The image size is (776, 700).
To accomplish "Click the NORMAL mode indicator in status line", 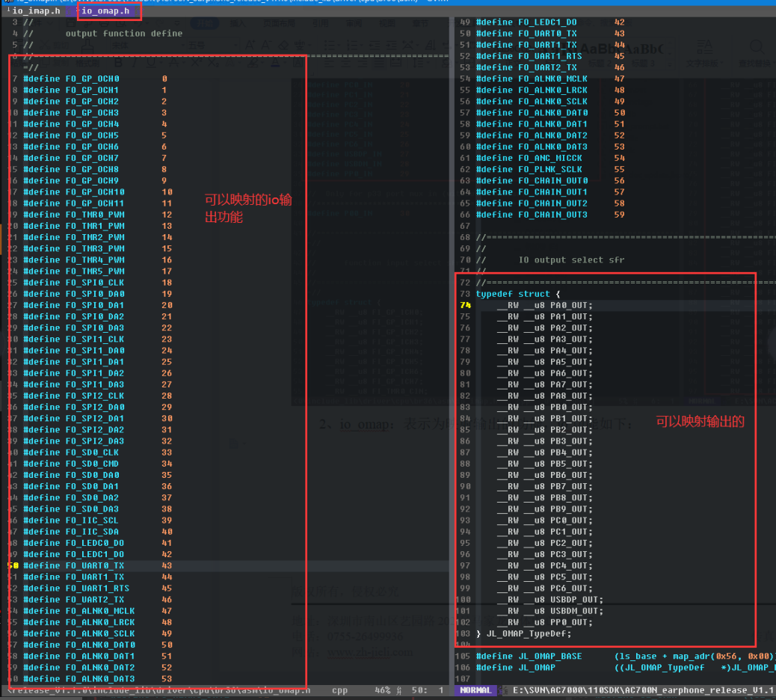I will [475, 690].
